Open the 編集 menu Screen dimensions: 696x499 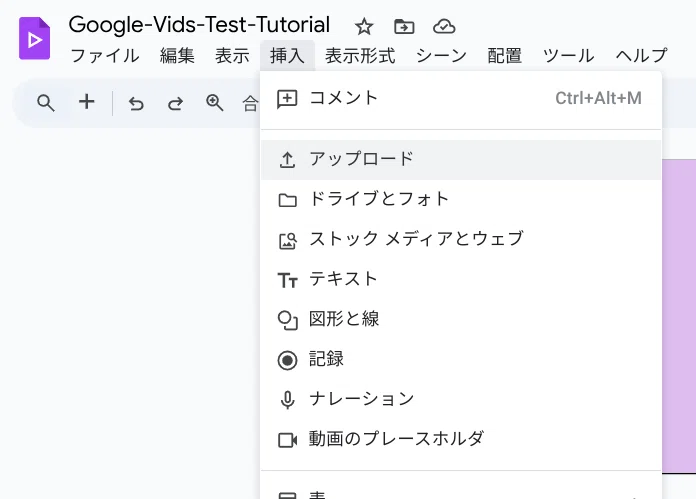coord(177,56)
